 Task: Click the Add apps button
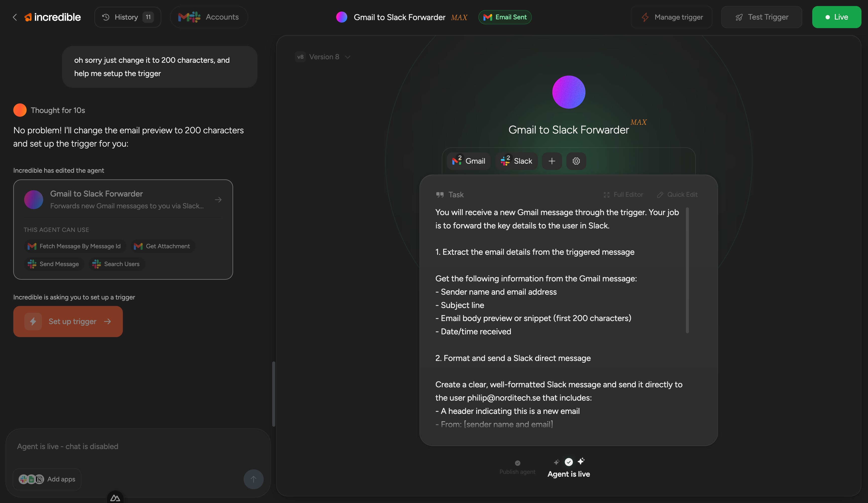tap(47, 479)
